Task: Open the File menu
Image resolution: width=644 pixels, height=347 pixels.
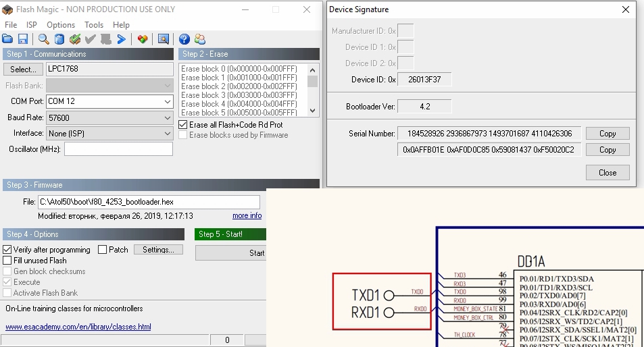Action: click(x=11, y=24)
